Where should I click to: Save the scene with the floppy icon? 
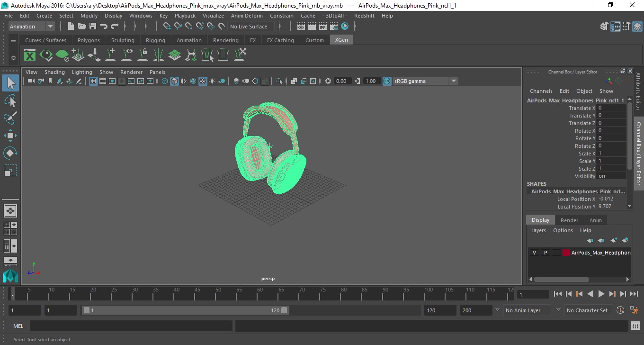[x=93, y=27]
